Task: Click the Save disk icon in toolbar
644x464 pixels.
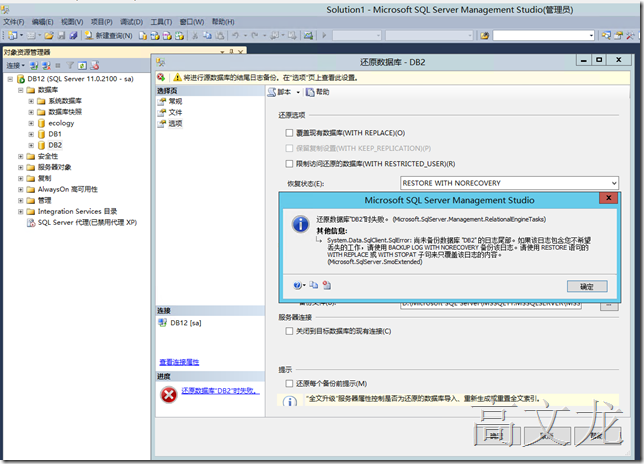Action: pos(62,36)
